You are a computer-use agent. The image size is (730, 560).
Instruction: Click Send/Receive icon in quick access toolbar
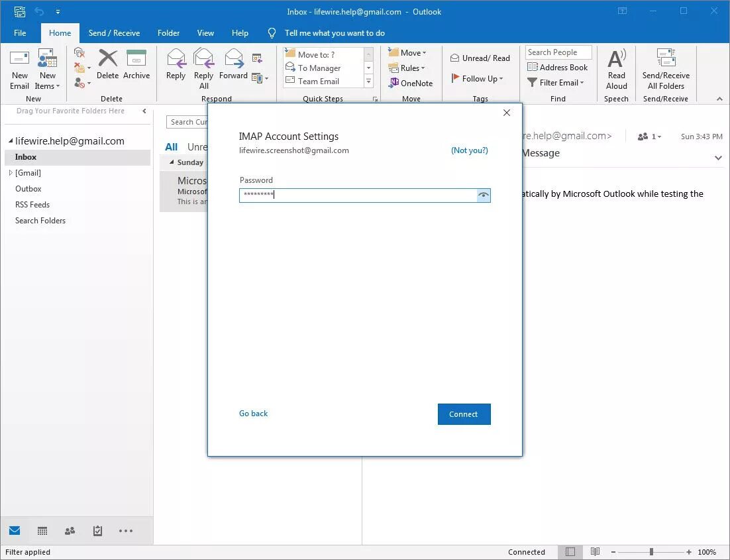(20, 12)
